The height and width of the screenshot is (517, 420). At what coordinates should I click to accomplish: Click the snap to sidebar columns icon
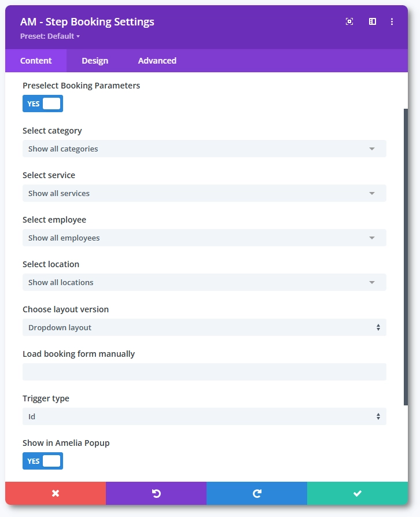point(373,21)
